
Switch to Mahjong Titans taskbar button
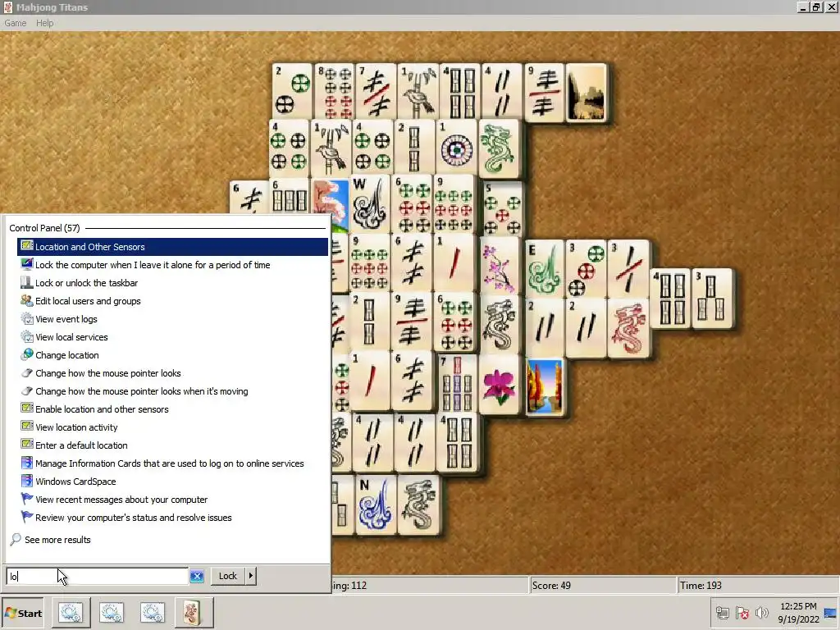[194, 612]
